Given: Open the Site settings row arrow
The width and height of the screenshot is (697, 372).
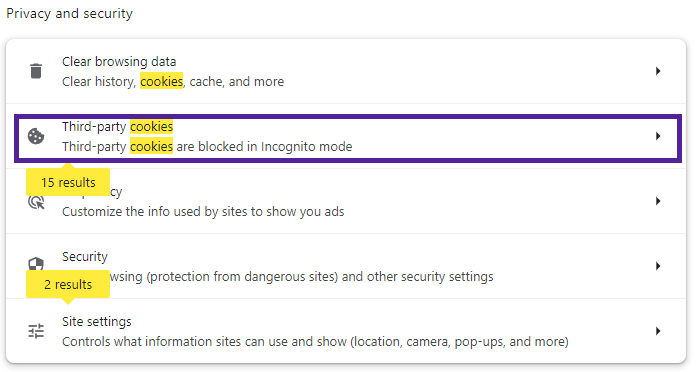Looking at the screenshot, I should [x=658, y=331].
